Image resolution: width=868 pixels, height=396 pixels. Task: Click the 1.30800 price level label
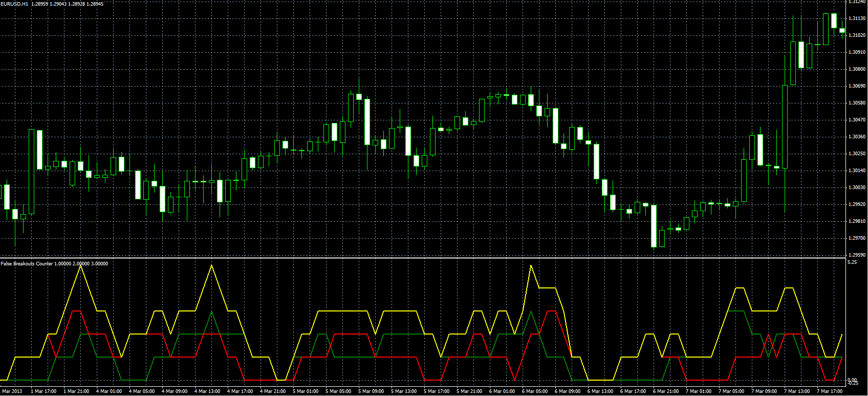[857, 69]
